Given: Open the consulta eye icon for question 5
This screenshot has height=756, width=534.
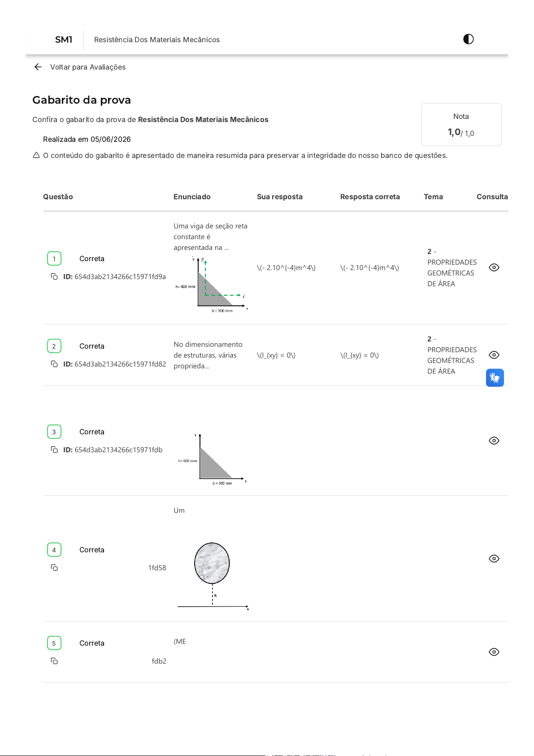Looking at the screenshot, I should tap(494, 652).
